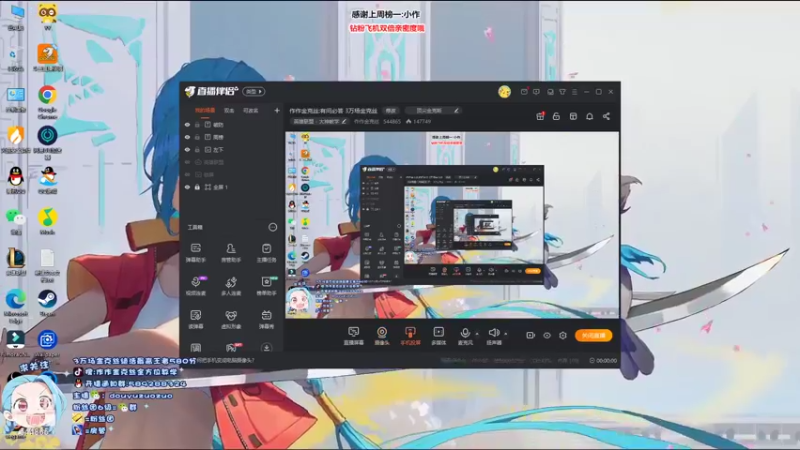Click the 左下 source name

[218, 149]
